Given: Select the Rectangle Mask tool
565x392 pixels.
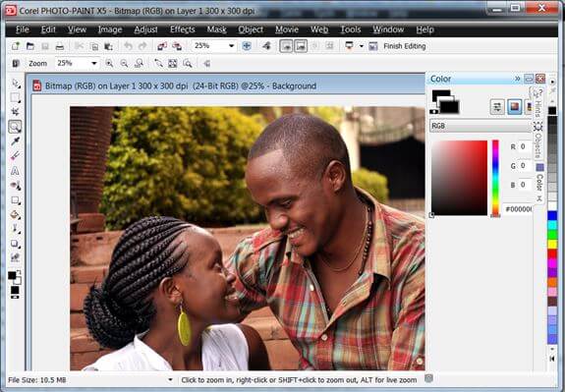Looking at the screenshot, I should click(x=15, y=97).
